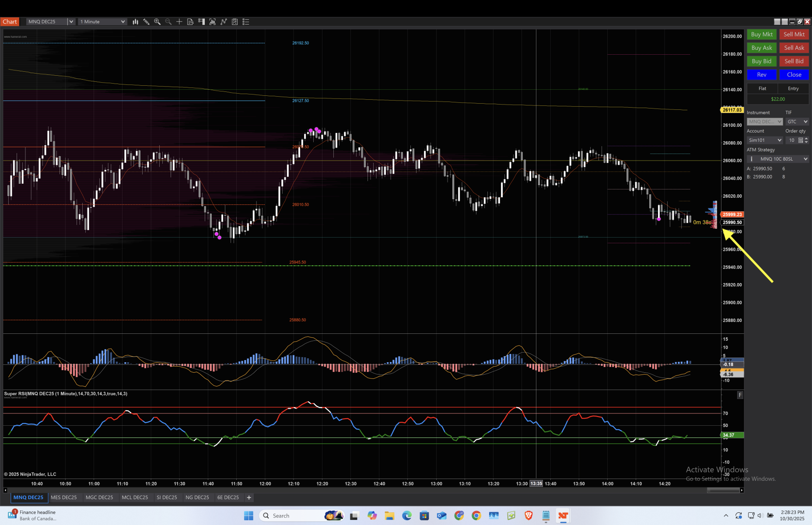This screenshot has height=525, width=812.
Task: Expand the MNQ DEC25 instrument selector dropdown
Action: click(x=71, y=21)
